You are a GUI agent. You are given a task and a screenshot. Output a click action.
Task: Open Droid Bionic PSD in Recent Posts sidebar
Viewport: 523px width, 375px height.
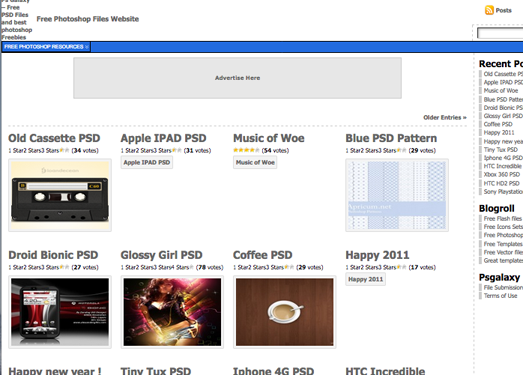tap(503, 107)
